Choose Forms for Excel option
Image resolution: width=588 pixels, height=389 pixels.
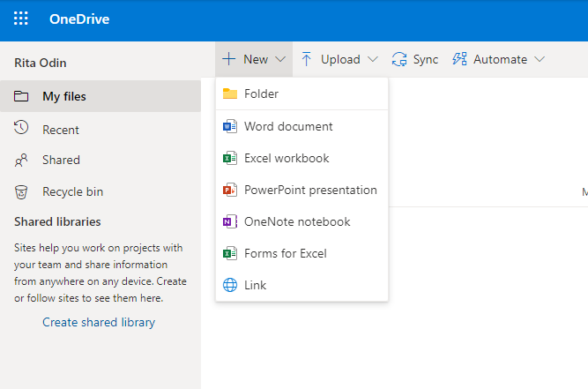click(x=301, y=253)
